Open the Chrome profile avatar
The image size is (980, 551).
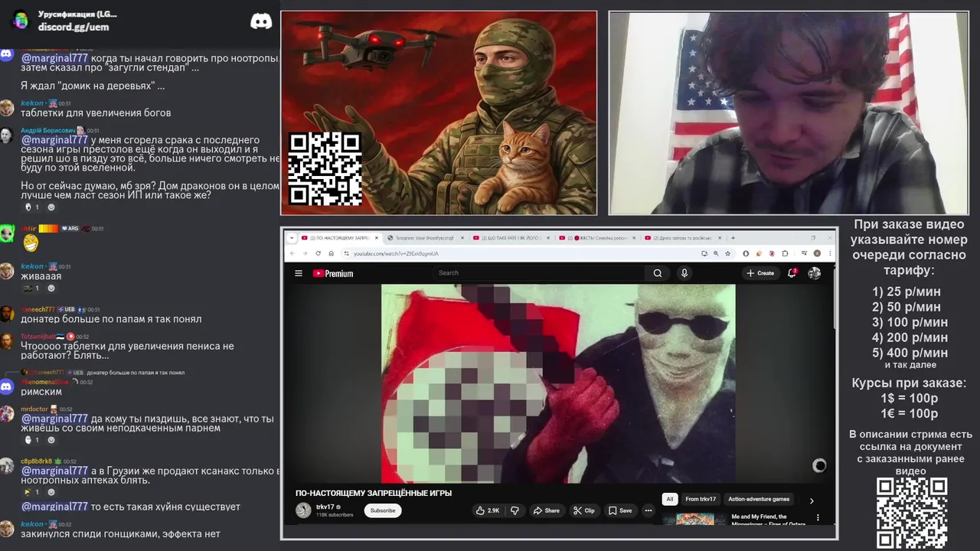pyautogui.click(x=817, y=253)
